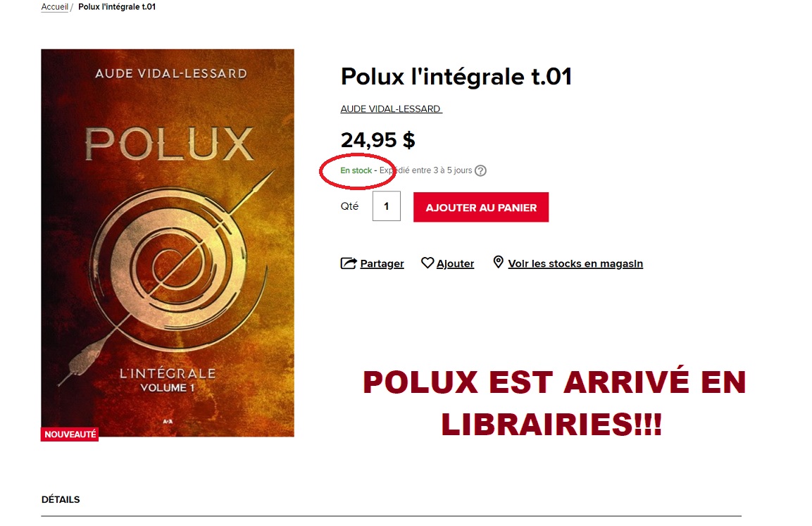Click the Expédié entre 3 à 5 jours text
Image resolution: width=812 pixels, height=526 pixels.
point(425,170)
